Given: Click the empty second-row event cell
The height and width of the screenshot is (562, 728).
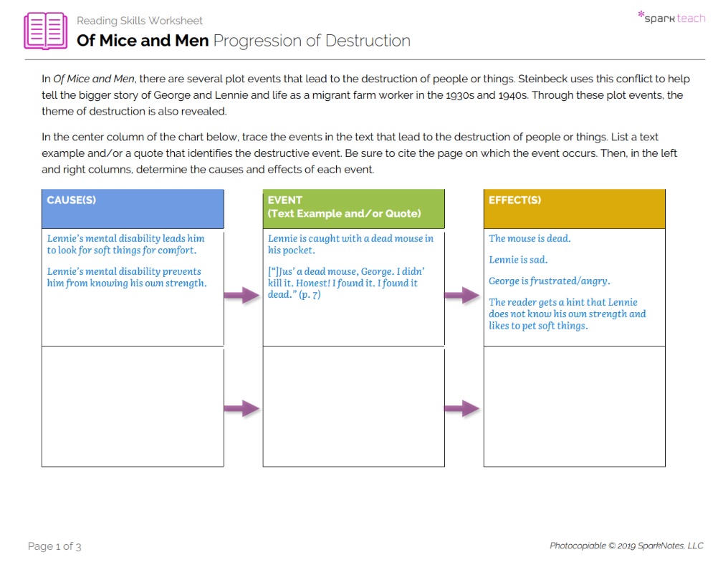Looking at the screenshot, I should pos(353,407).
